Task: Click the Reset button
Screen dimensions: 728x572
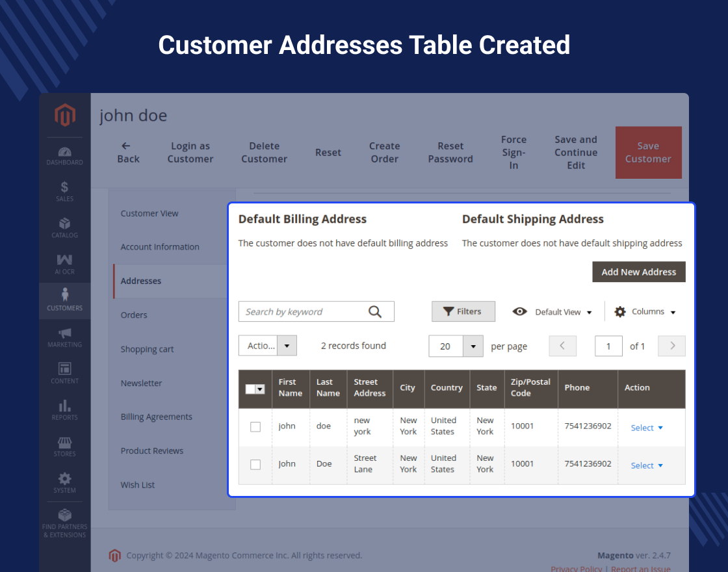Action: click(x=328, y=152)
